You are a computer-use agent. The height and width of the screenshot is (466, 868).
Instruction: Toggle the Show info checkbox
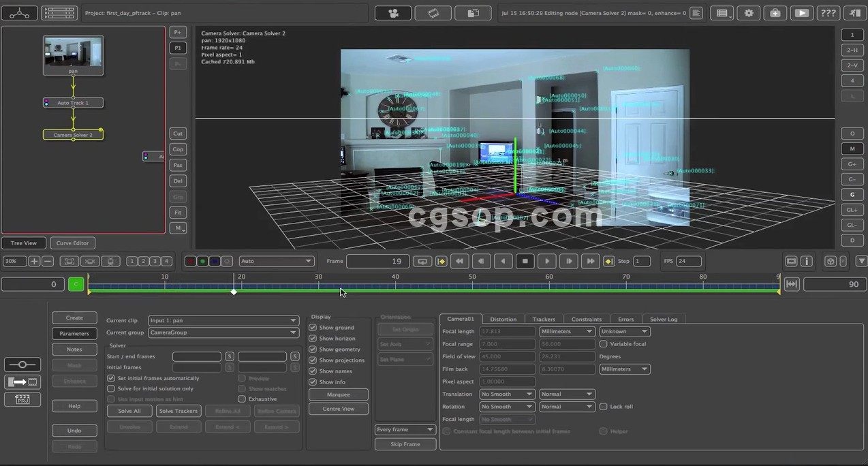(x=313, y=382)
